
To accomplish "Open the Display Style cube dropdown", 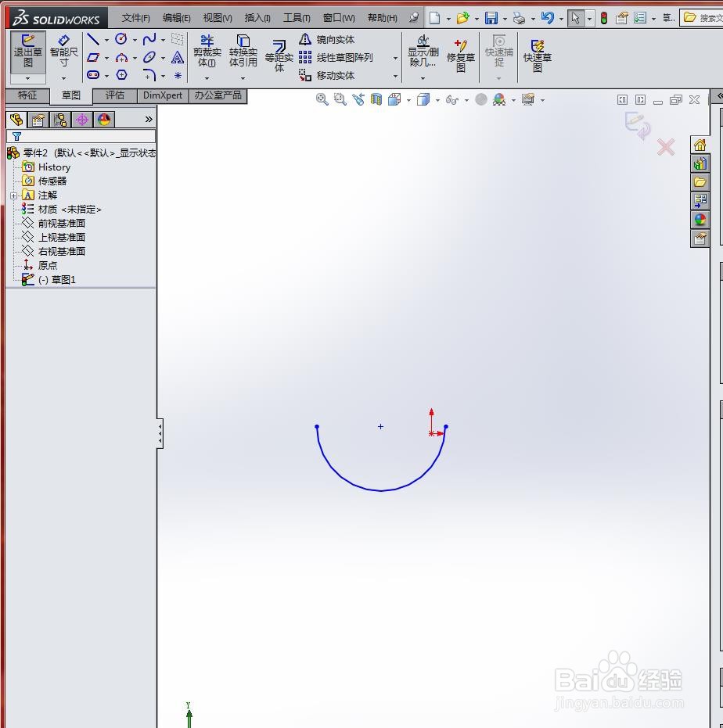I will tap(437, 100).
